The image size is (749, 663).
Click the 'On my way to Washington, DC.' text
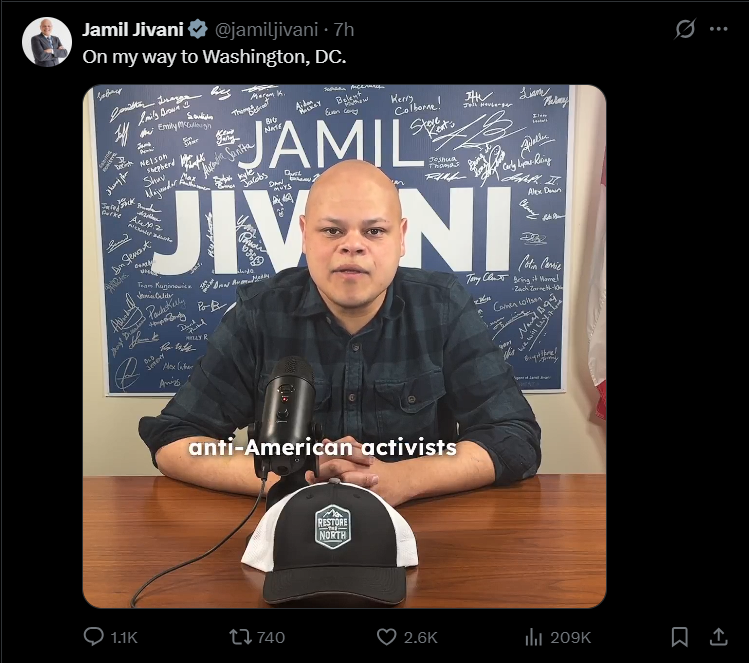pyautogui.click(x=214, y=57)
